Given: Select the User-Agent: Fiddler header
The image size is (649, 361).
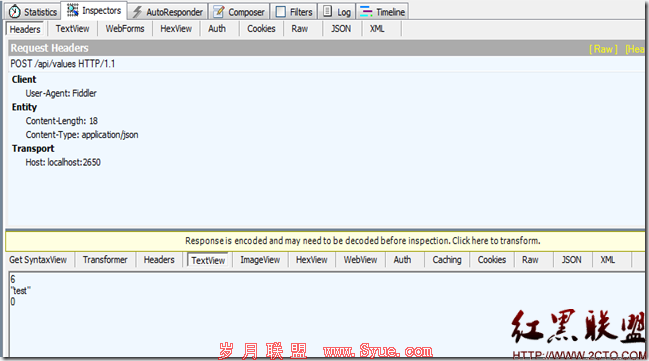Looking at the screenshot, I should click(x=61, y=93).
